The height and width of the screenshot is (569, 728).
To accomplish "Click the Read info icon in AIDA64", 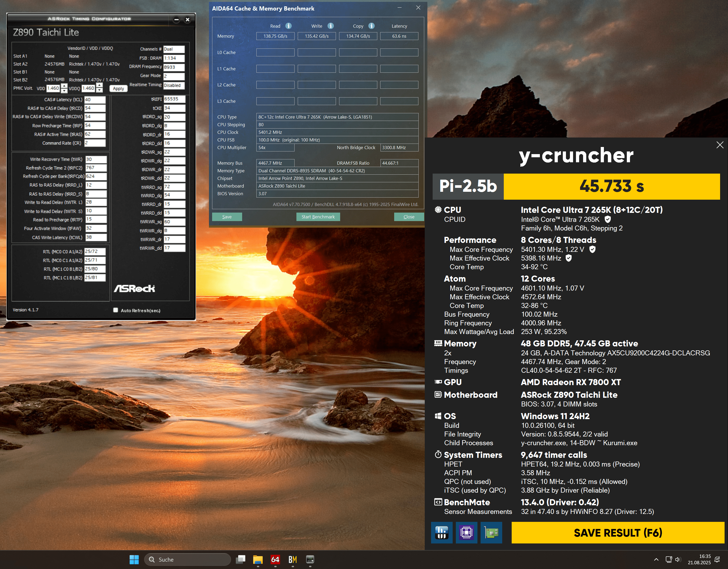I will coord(289,26).
